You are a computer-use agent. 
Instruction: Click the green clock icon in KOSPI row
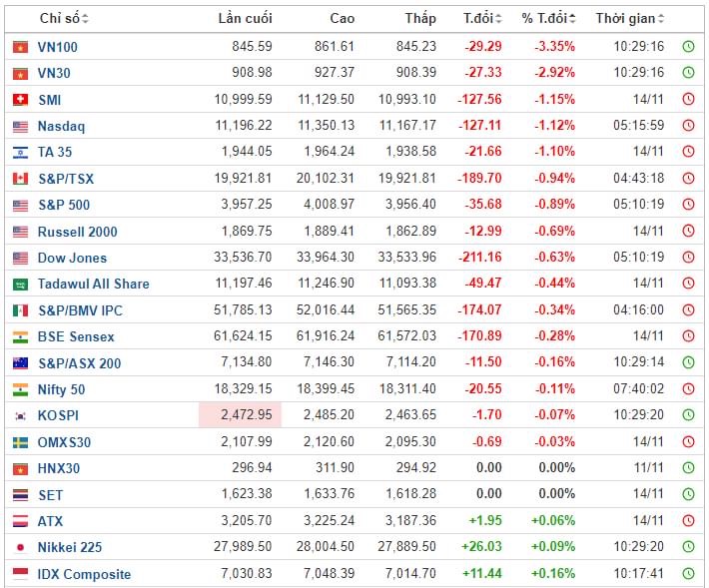(688, 415)
